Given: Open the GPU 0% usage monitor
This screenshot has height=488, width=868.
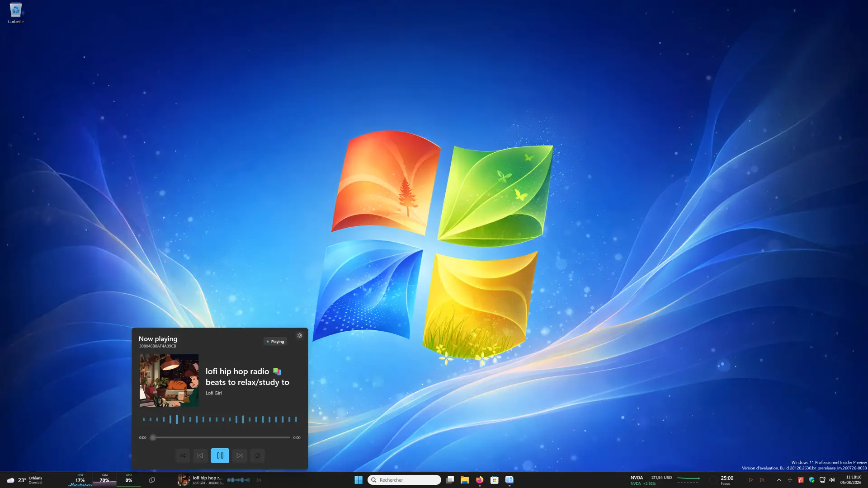Looking at the screenshot, I should (129, 480).
